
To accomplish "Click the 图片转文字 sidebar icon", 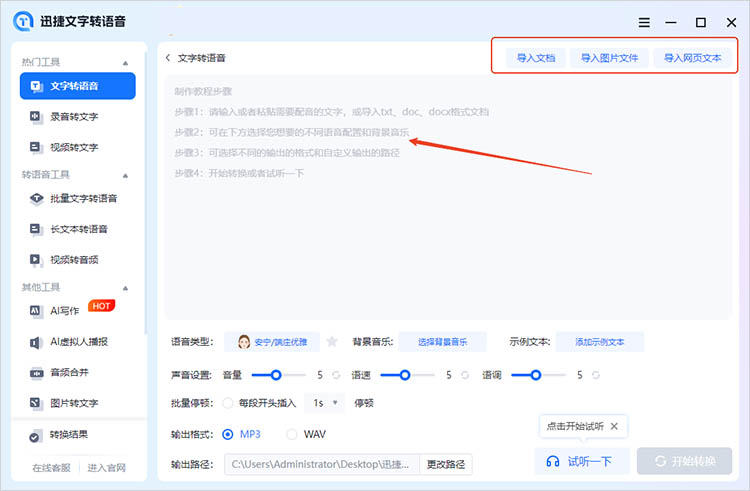I will (36, 403).
